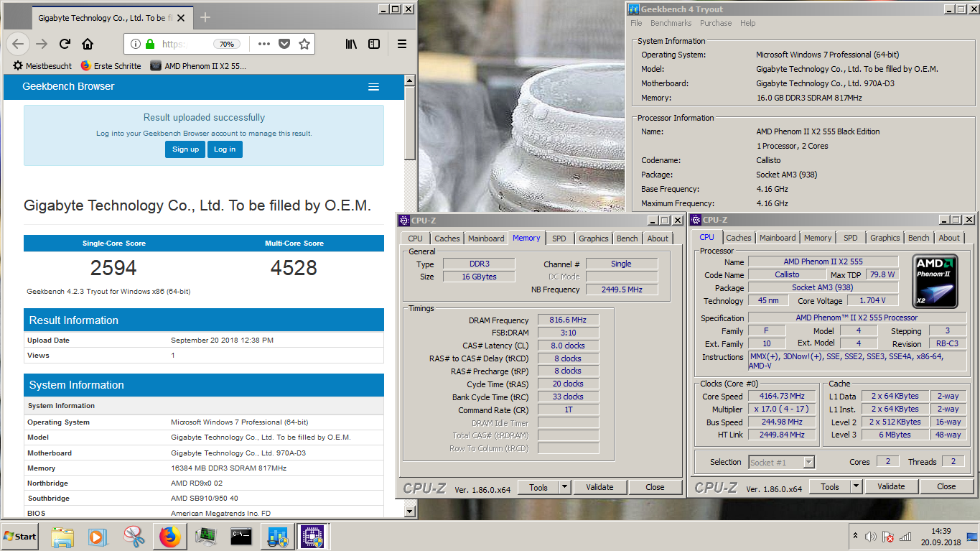Close the Gigabyte Technology browser tab
Image resolution: width=980 pixels, height=551 pixels.
click(180, 17)
